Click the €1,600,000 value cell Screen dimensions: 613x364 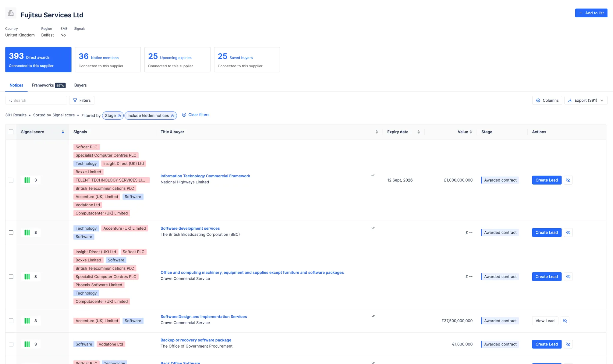pos(462,344)
